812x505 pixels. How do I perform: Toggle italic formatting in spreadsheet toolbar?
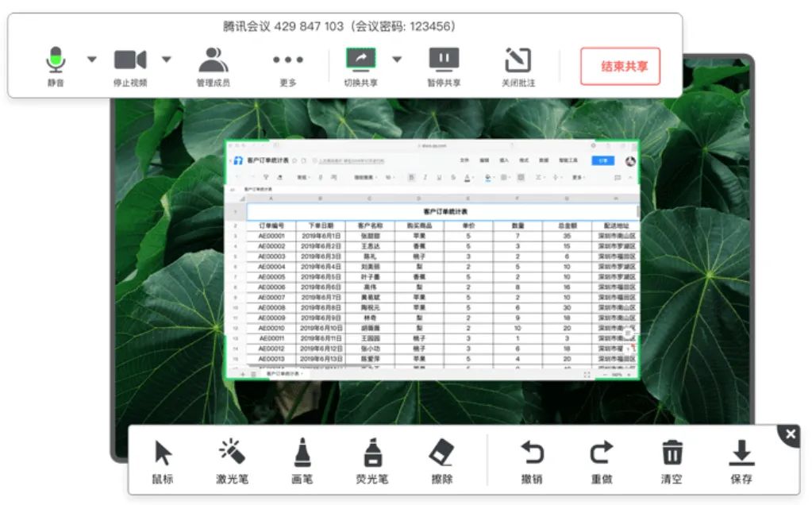pyautogui.click(x=425, y=178)
